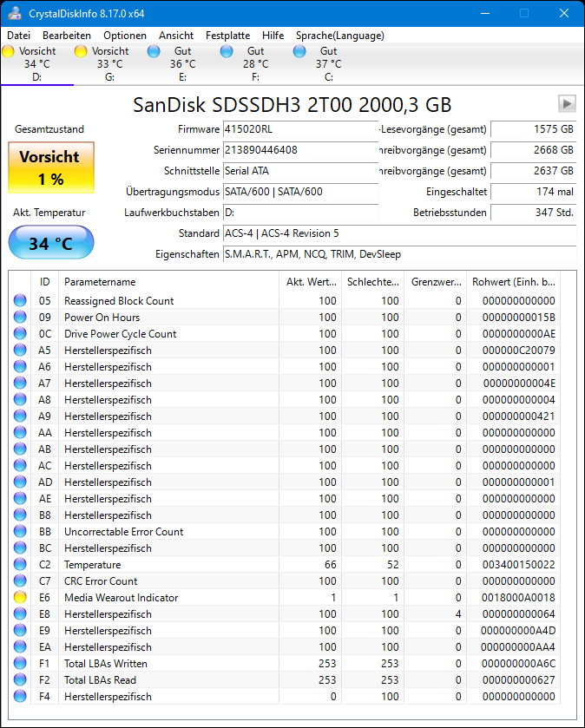Click the status icon for CRC Error Count
Viewport: 585px width, 728px height.
pos(20,580)
